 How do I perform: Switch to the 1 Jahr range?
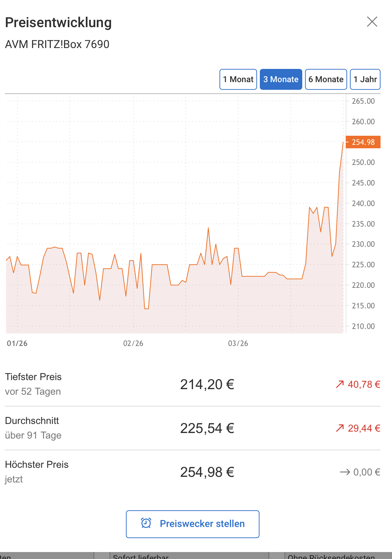[365, 79]
